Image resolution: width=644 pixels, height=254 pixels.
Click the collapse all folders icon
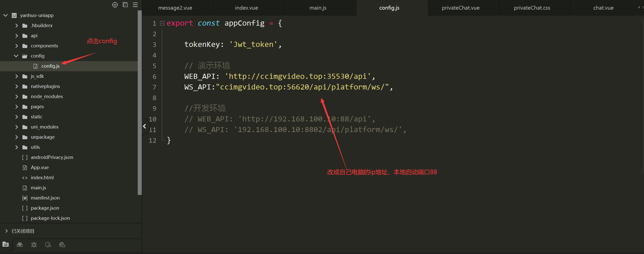[125, 5]
